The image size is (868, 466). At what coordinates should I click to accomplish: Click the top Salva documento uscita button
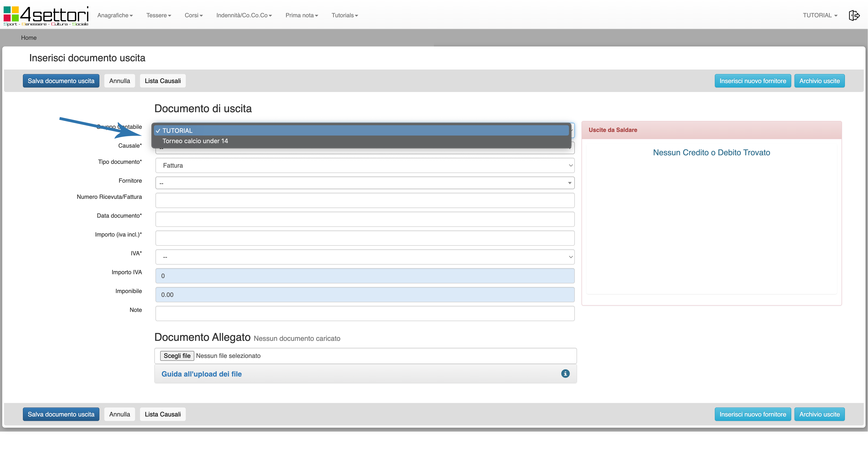click(61, 81)
